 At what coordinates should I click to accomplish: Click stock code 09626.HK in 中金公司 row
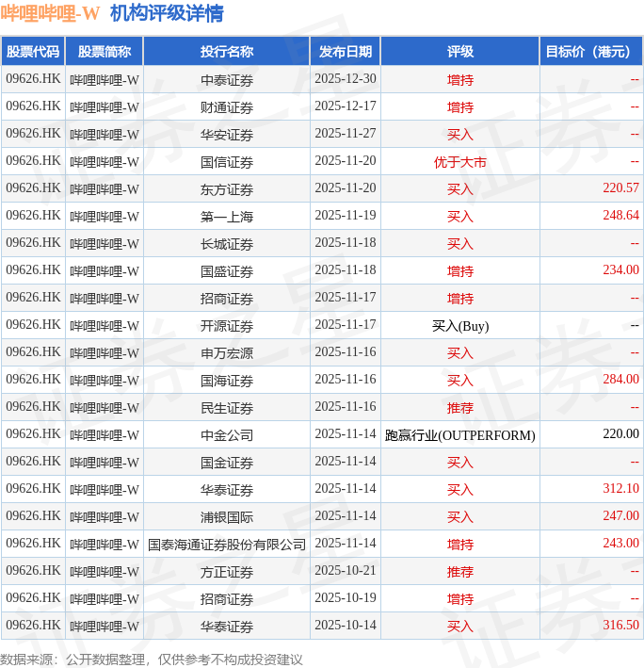[x=33, y=433]
